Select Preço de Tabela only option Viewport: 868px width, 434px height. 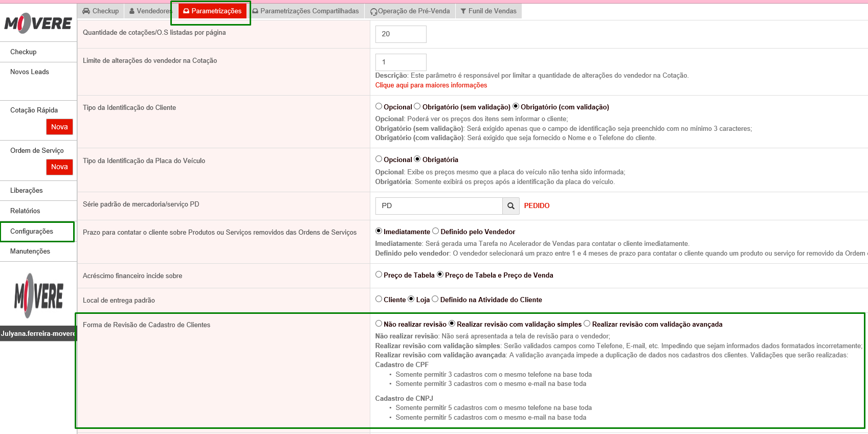(x=379, y=275)
